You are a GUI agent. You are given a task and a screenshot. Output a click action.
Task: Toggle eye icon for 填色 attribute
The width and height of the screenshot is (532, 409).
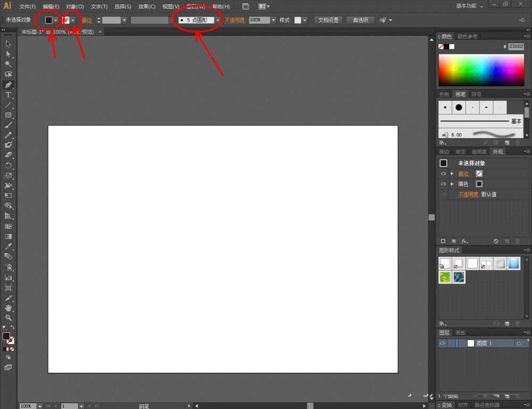443,184
